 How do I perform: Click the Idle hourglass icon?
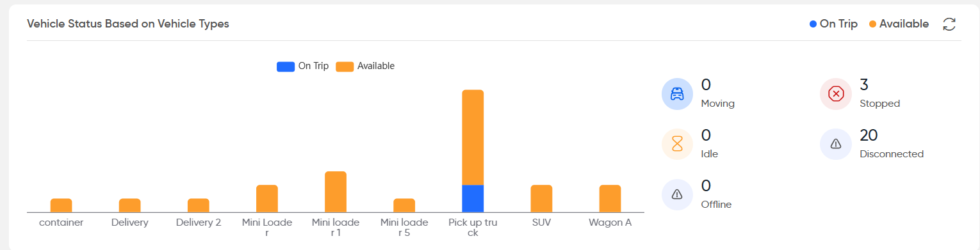coord(677,145)
